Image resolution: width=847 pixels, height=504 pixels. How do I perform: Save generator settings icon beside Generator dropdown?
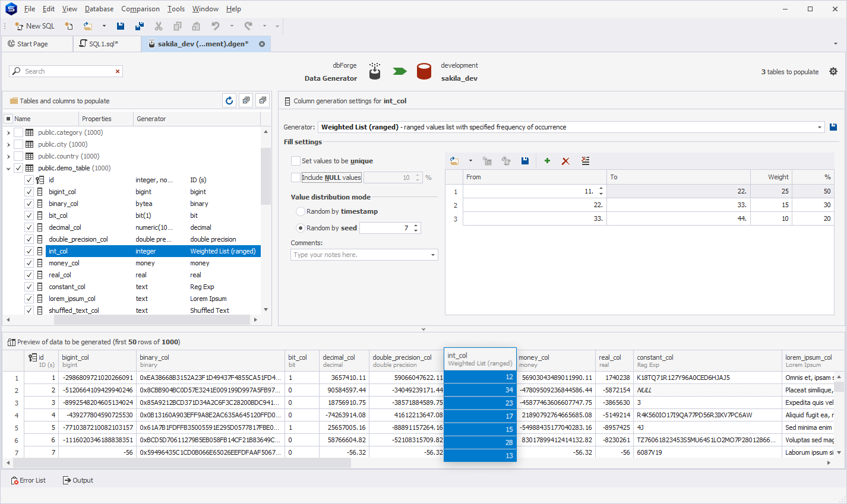click(833, 127)
